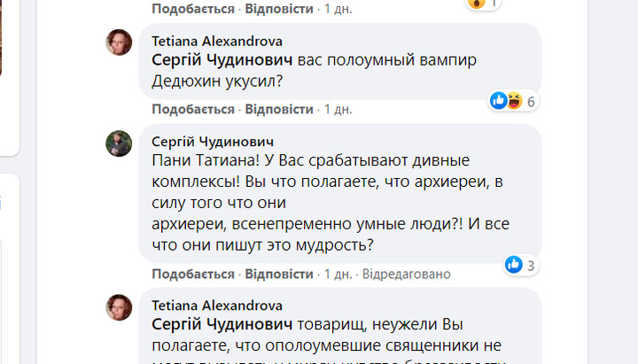
Task: Open Tetiana Alexandrova's avatar on vampire comment
Action: pos(119,43)
